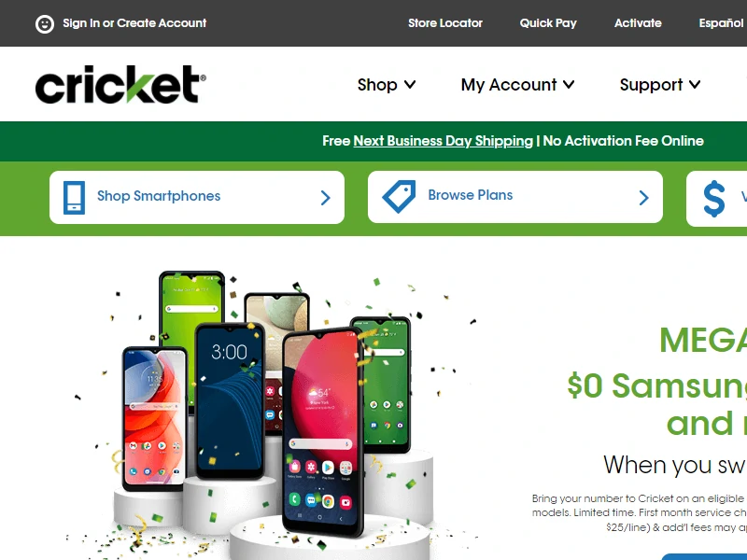Expand the Support dropdown menu
This screenshot has width=747, height=560.
660,85
